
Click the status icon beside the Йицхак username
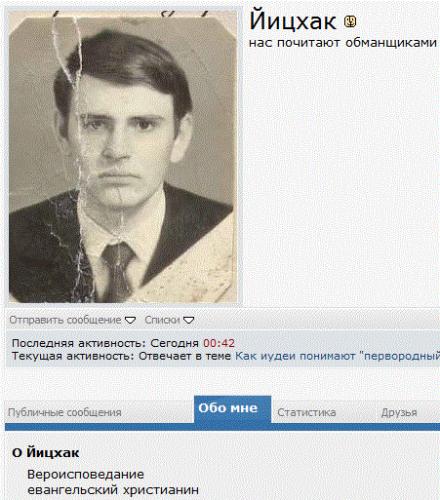(350, 22)
